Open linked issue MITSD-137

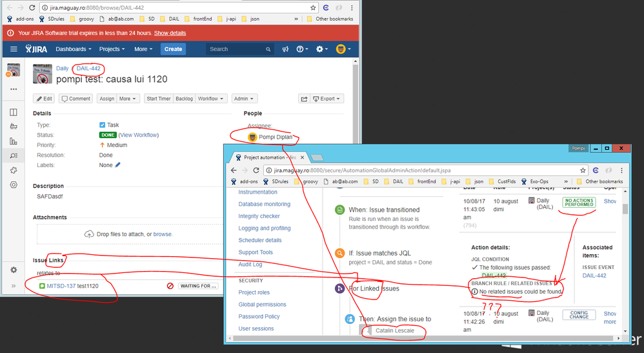[x=61, y=286]
